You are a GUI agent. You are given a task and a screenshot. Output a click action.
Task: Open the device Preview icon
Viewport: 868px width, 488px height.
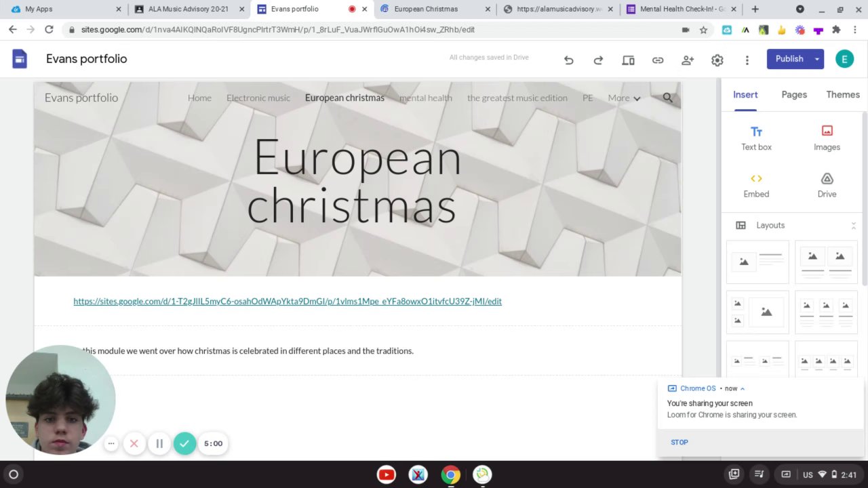coord(628,60)
